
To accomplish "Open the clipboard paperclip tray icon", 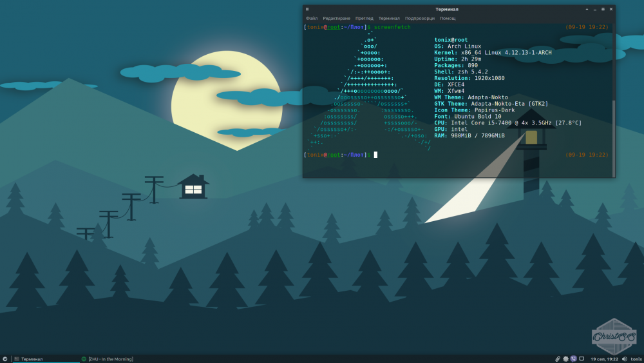I will pyautogui.click(x=558, y=359).
